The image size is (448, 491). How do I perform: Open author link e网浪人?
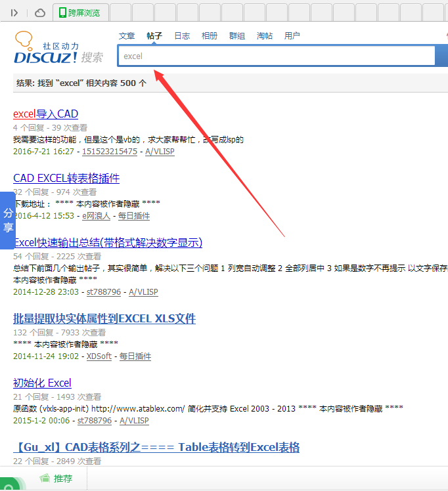pyautogui.click(x=96, y=216)
